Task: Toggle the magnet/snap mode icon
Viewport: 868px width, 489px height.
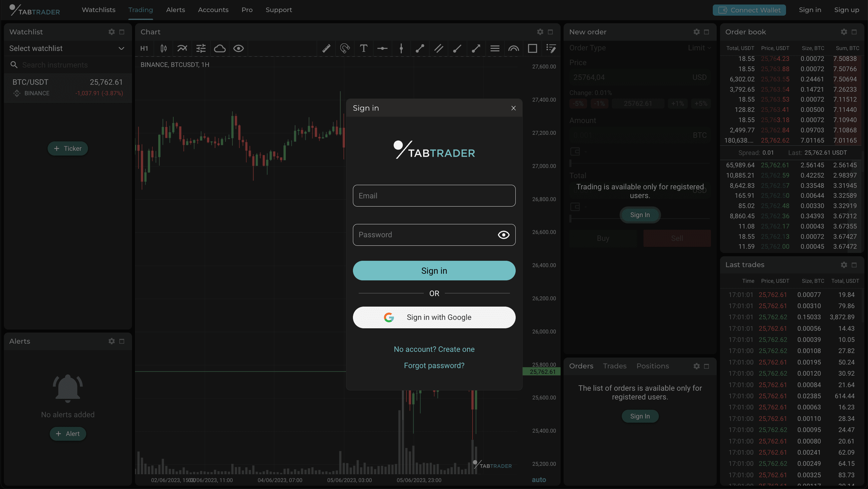Action: coord(344,48)
